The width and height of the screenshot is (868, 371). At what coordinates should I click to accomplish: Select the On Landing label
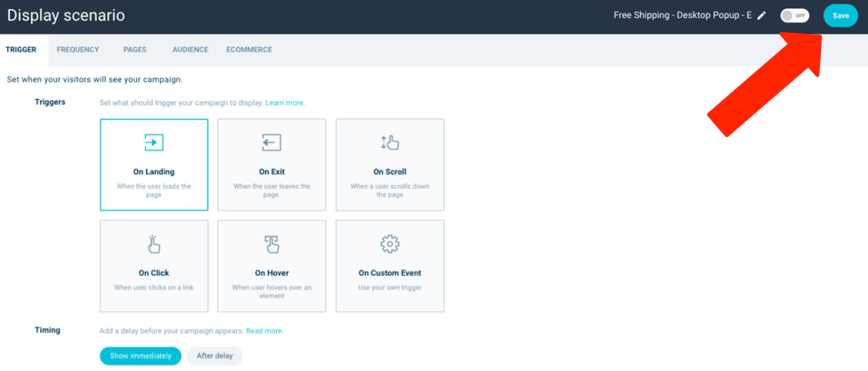[154, 172]
